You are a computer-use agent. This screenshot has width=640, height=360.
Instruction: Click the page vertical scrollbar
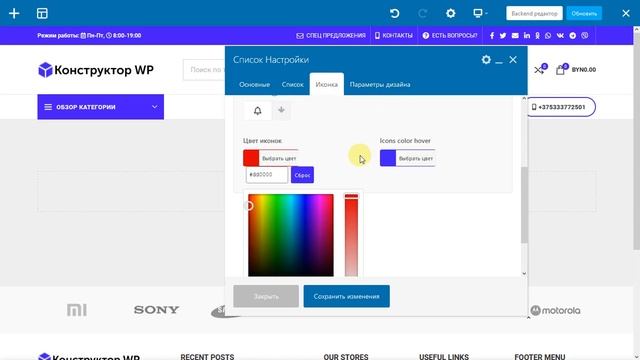pyautogui.click(x=636, y=141)
